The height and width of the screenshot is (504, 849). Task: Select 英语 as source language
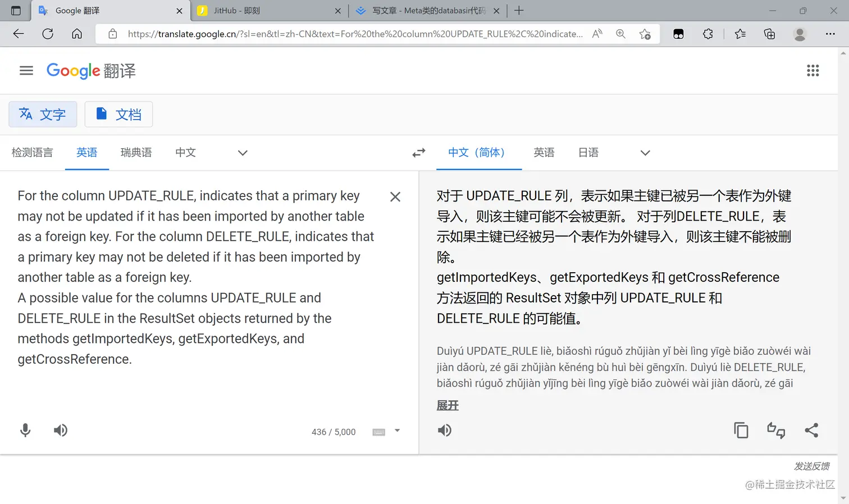pyautogui.click(x=87, y=153)
